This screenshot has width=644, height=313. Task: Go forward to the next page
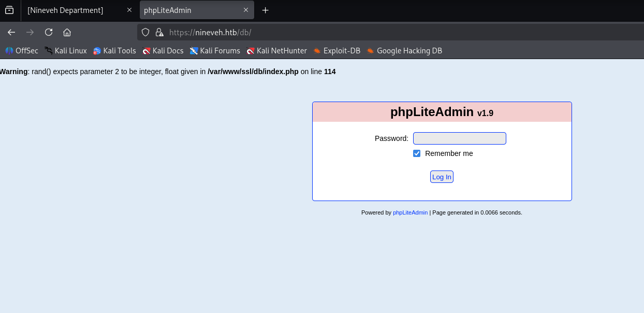pyautogui.click(x=30, y=32)
